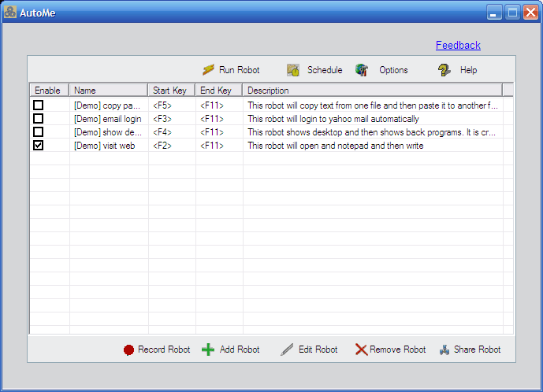Click the Description column header
The height and width of the screenshot is (392, 543).
coord(370,91)
